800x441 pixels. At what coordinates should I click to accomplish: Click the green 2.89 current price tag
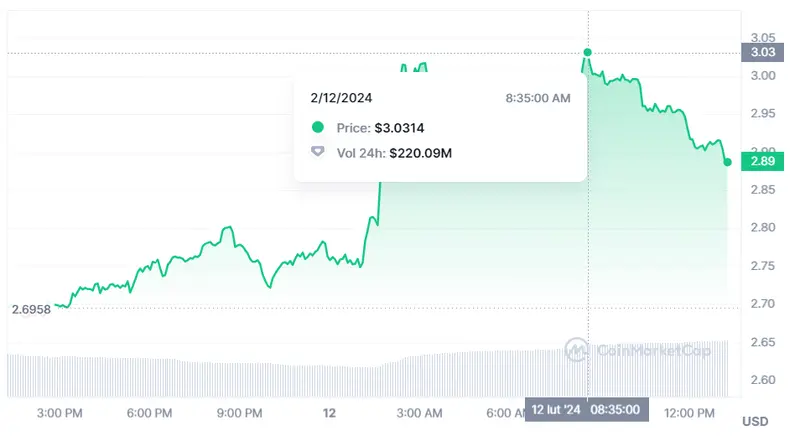pos(763,161)
